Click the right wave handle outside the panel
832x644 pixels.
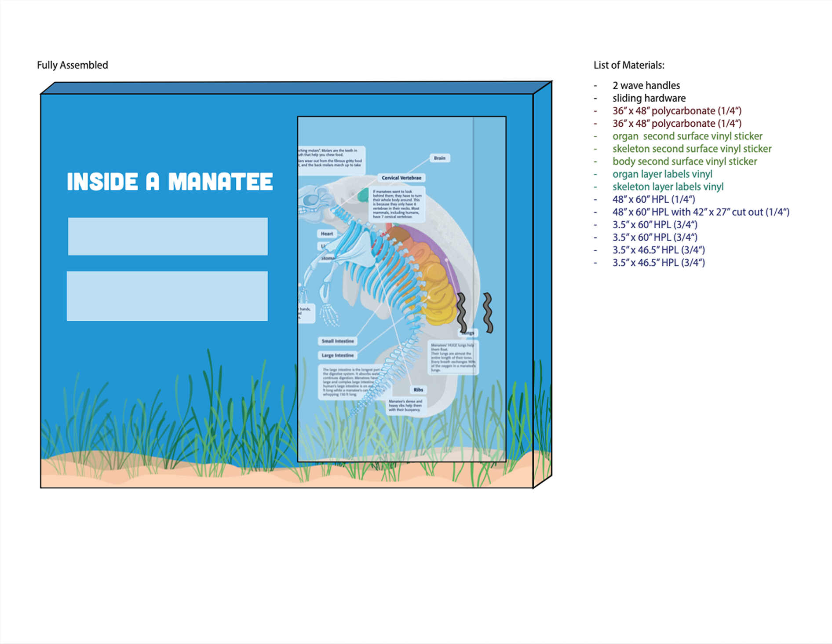click(x=488, y=313)
